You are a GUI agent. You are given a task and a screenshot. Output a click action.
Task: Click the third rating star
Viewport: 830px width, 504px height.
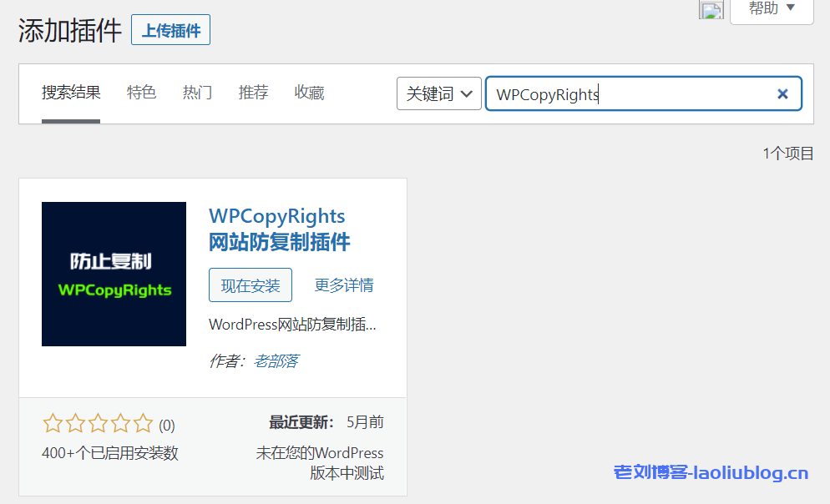point(98,424)
